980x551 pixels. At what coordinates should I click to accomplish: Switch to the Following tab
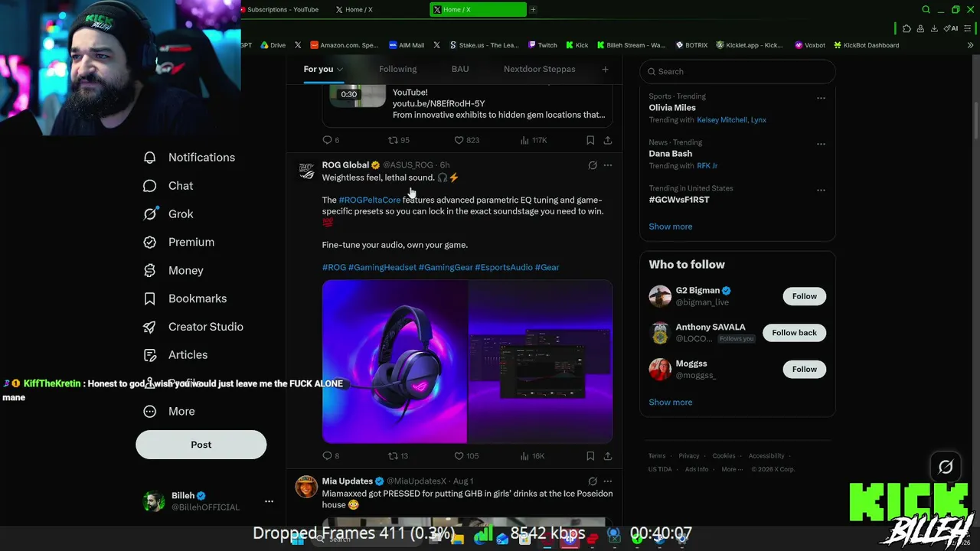pos(397,70)
